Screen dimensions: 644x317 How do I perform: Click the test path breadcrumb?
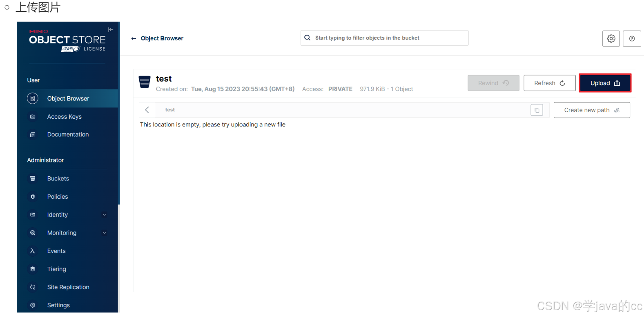click(x=170, y=110)
